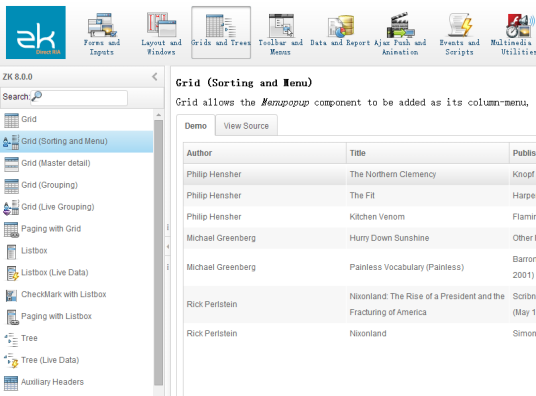Click Listbox (Live Data) icon
Viewport: 536px width, 396px height.
[12, 273]
